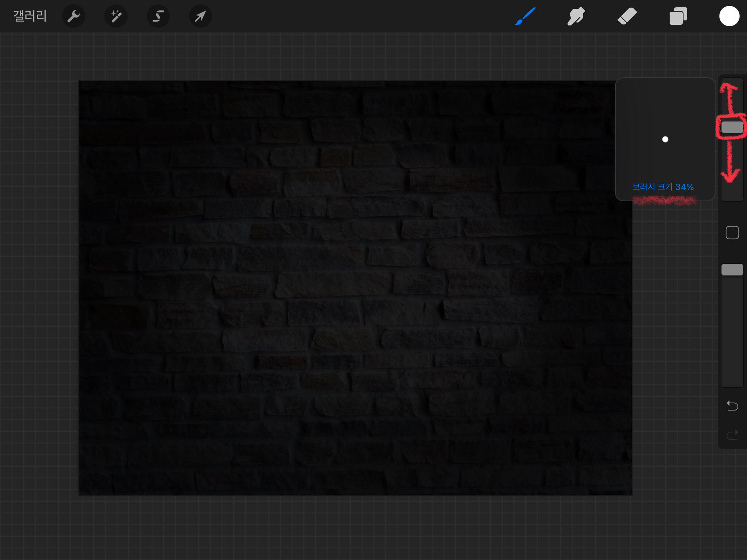The width and height of the screenshot is (747, 560).
Task: Open the white active color swatch
Action: tap(729, 16)
